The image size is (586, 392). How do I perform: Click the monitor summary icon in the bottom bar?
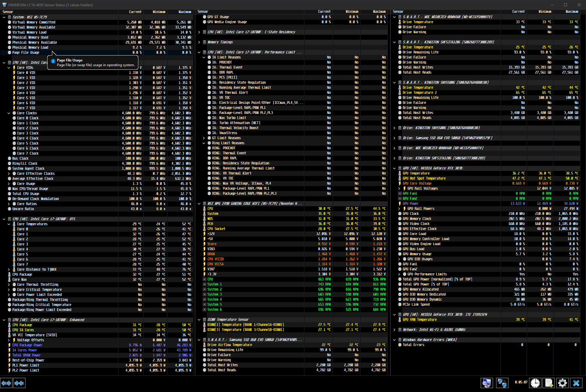click(487, 383)
